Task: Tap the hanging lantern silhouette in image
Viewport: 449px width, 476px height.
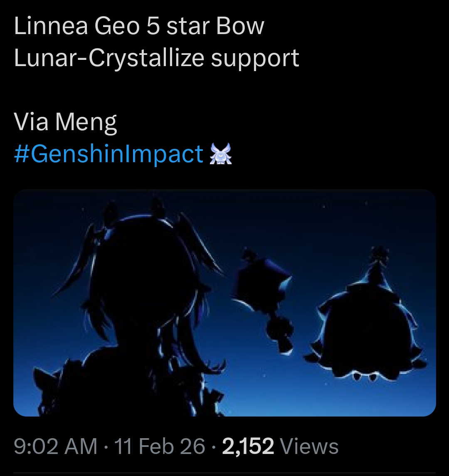Action: point(266,301)
